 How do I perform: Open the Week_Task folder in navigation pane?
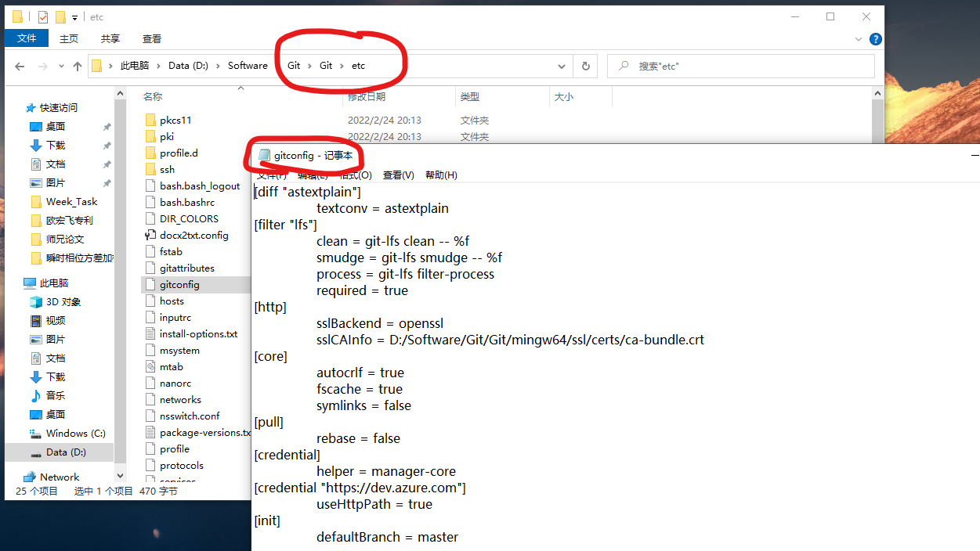(x=71, y=202)
